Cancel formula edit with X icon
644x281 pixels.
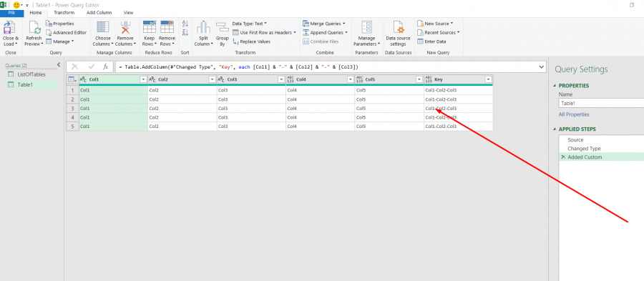(x=75, y=66)
